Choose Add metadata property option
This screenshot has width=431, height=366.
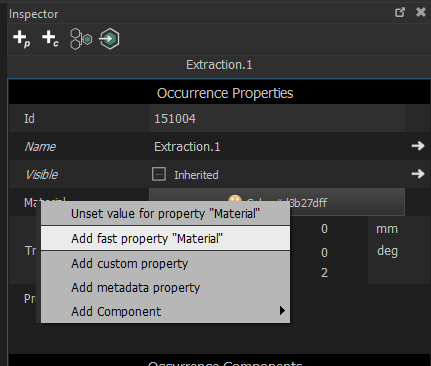click(x=165, y=288)
